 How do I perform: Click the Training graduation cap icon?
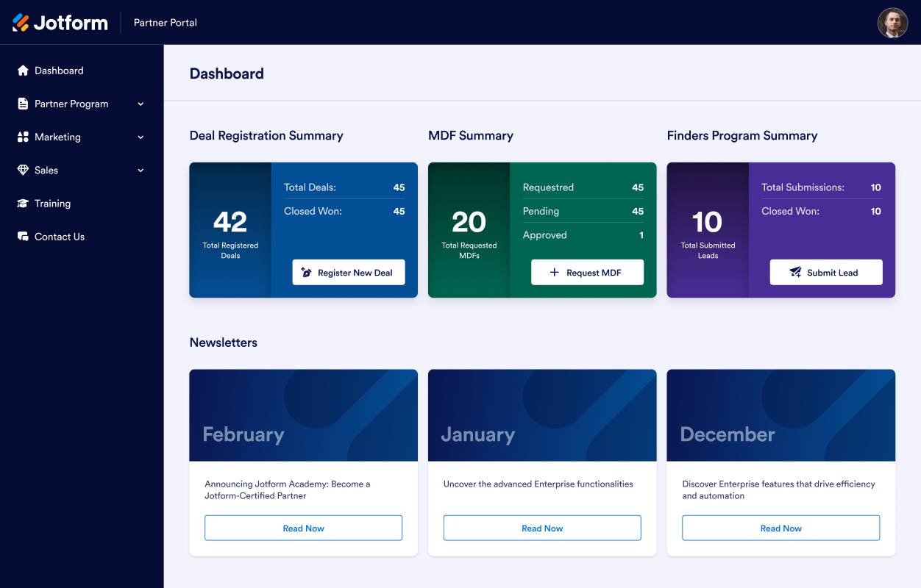(22, 204)
